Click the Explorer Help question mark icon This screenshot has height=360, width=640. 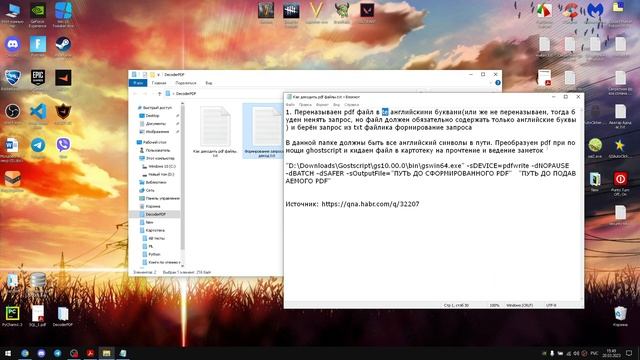click(498, 83)
